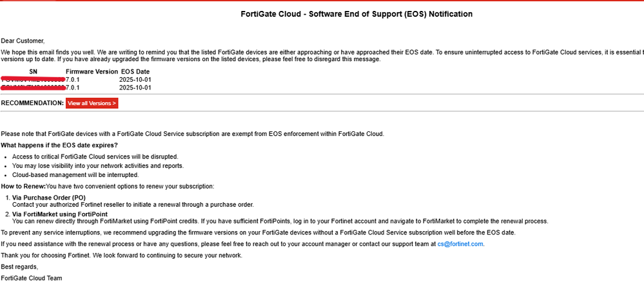This screenshot has width=644, height=289.
Task: Click the 'How to Renew:' label
Action: [23, 186]
